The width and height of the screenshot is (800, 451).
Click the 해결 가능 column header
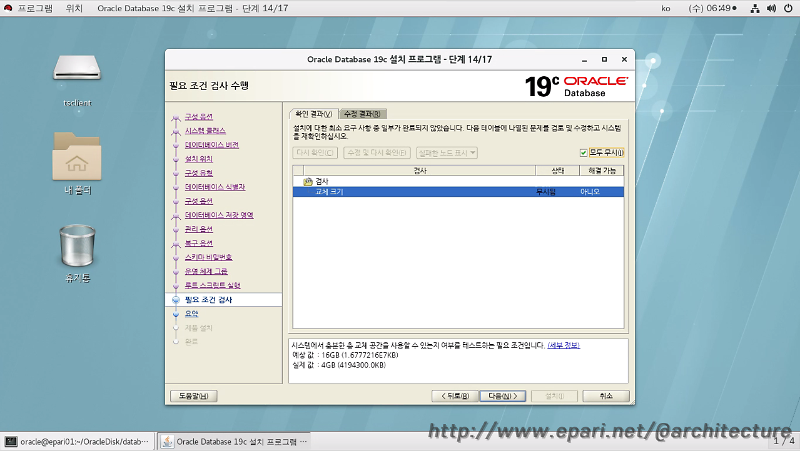(602, 170)
